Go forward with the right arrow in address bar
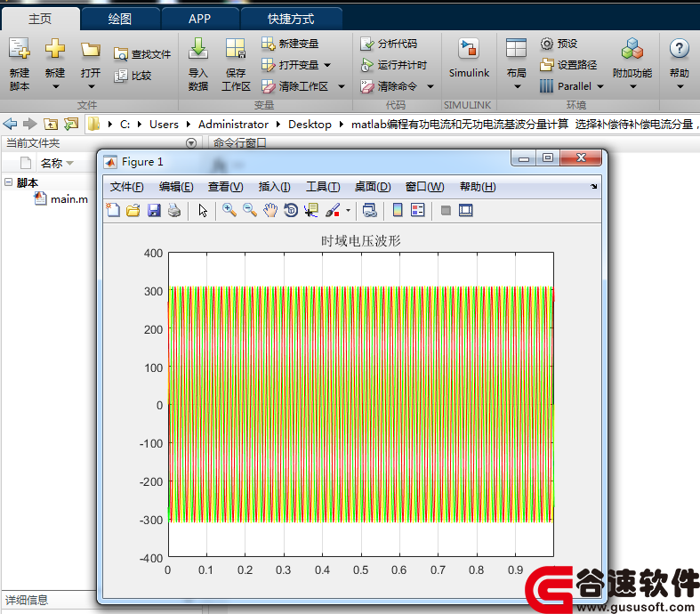700x614 pixels. click(x=30, y=124)
